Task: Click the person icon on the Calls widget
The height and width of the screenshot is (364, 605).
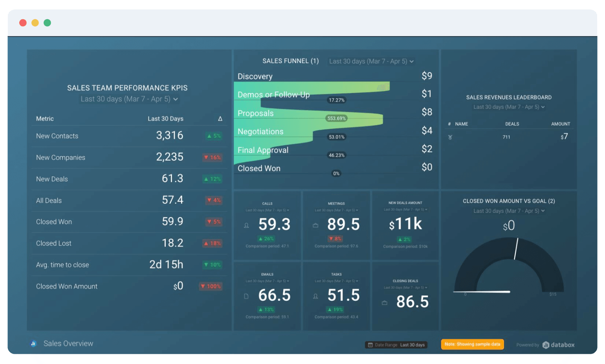Action: [x=246, y=225]
